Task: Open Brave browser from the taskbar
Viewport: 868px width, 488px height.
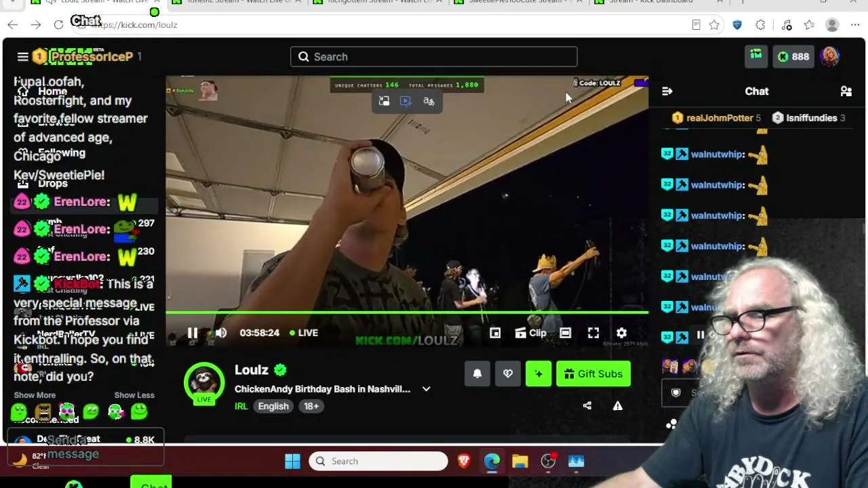Action: 464,462
